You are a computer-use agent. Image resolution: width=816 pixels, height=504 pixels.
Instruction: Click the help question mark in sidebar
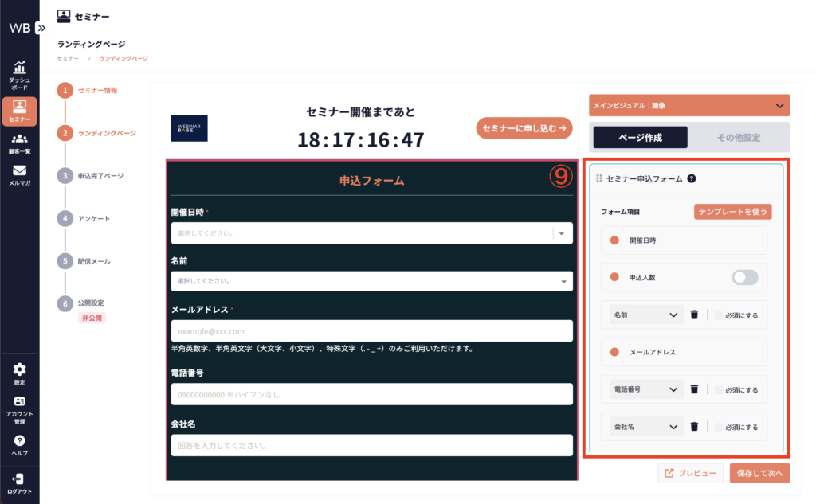[x=19, y=440]
